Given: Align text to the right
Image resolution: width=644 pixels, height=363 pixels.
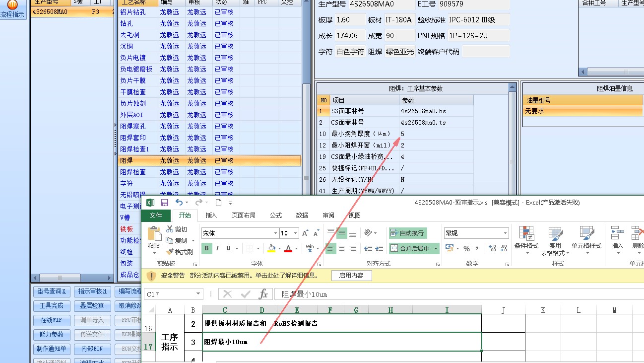Looking at the screenshot, I should (x=353, y=248).
